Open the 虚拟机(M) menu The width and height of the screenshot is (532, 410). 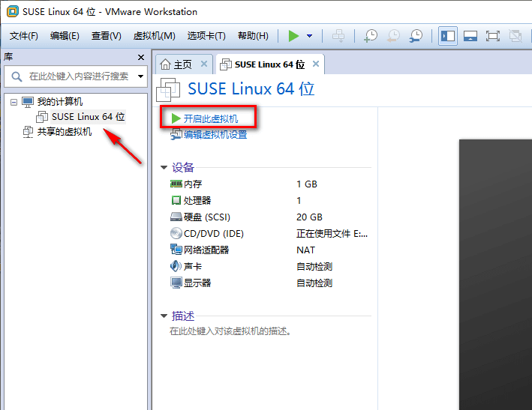click(154, 35)
